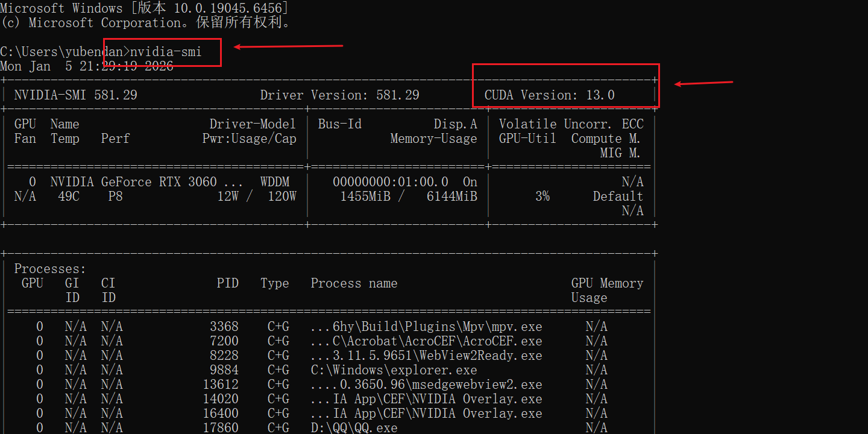This screenshot has width=868, height=434.
Task: Click the 6144MiB total memory value
Action: pyautogui.click(x=451, y=197)
